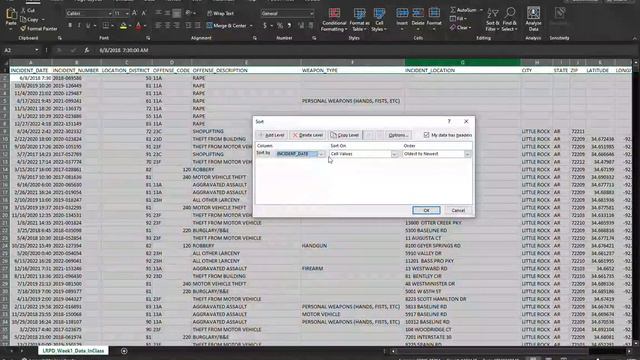The width and height of the screenshot is (640, 360).
Task: Click the Accounting dollar format icon
Action: coord(264,26)
